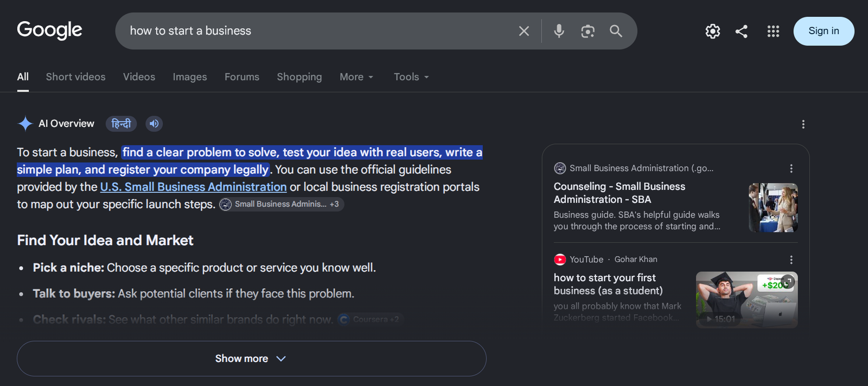Open how to start your first business video

pyautogui.click(x=608, y=284)
